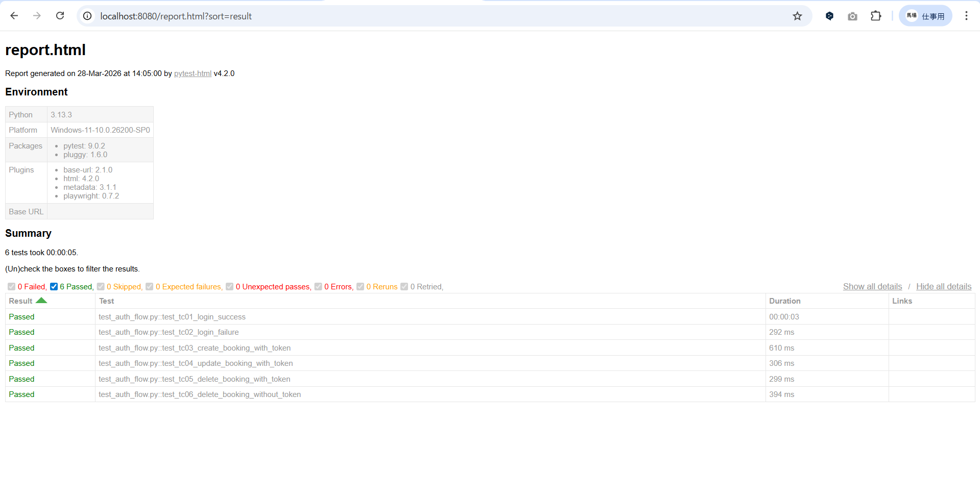Click the browser forward arrow
The width and height of the screenshot is (980, 496).
pyautogui.click(x=37, y=16)
